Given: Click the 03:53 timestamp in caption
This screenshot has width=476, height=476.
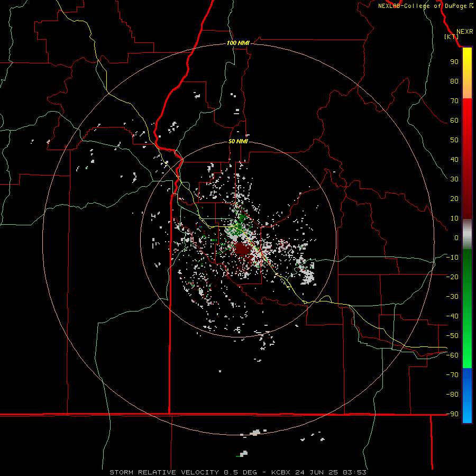Looking at the screenshot, I should point(354,472).
